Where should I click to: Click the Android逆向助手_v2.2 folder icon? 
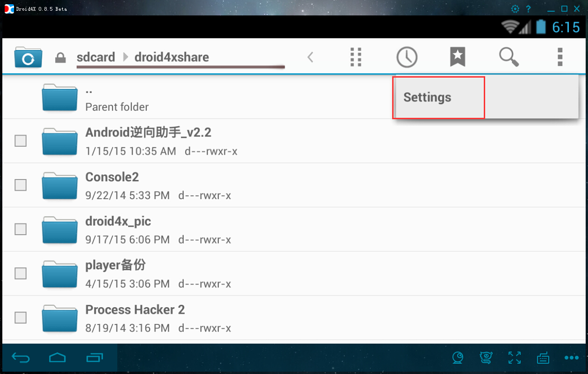point(59,141)
